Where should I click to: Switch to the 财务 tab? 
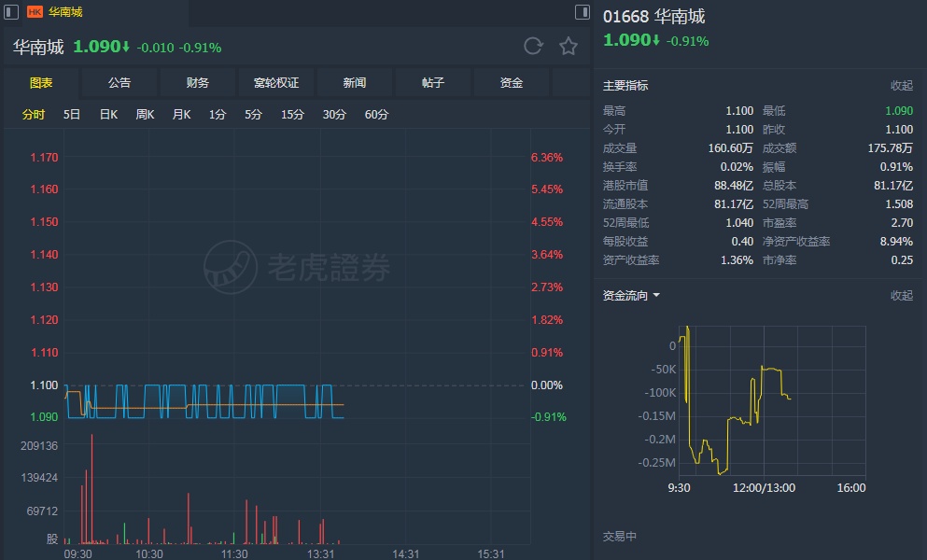coord(198,83)
